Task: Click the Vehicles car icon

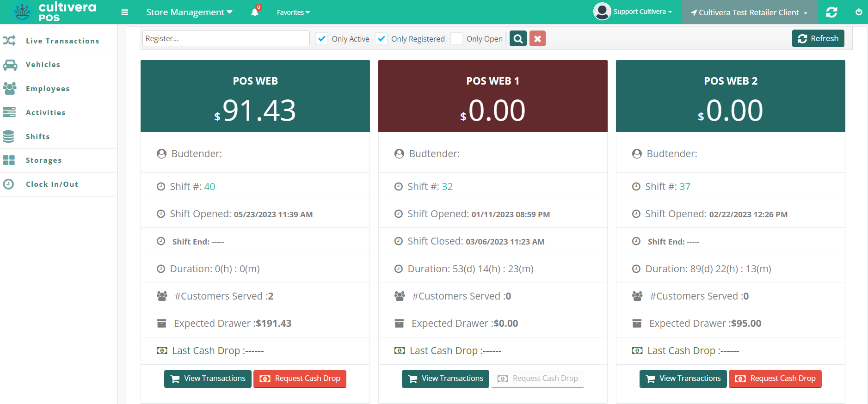Action: (x=10, y=65)
